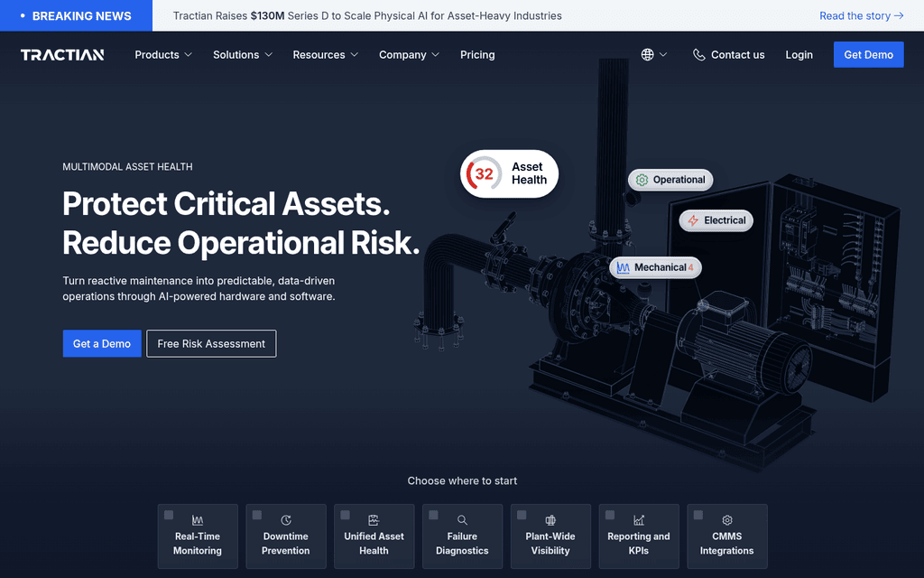Select the Reporting and KPIs chart icon

coord(639,520)
